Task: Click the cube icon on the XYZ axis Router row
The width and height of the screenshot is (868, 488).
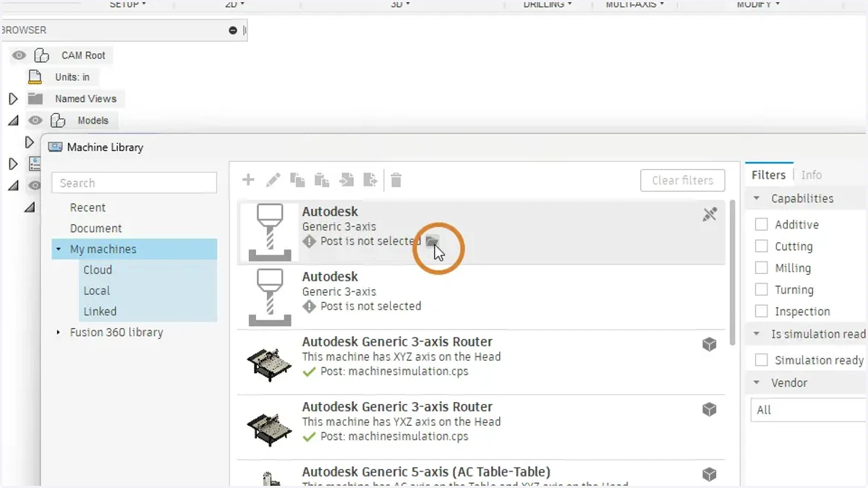Action: tap(710, 345)
